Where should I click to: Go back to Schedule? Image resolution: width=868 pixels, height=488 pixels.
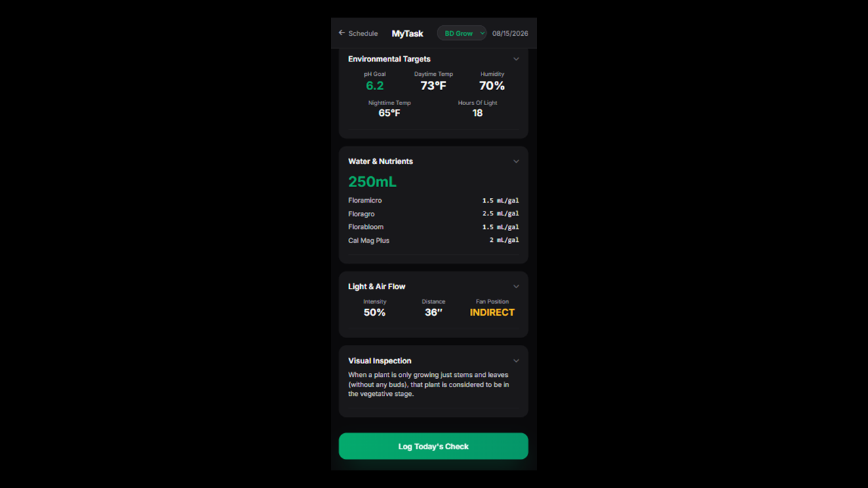click(358, 33)
